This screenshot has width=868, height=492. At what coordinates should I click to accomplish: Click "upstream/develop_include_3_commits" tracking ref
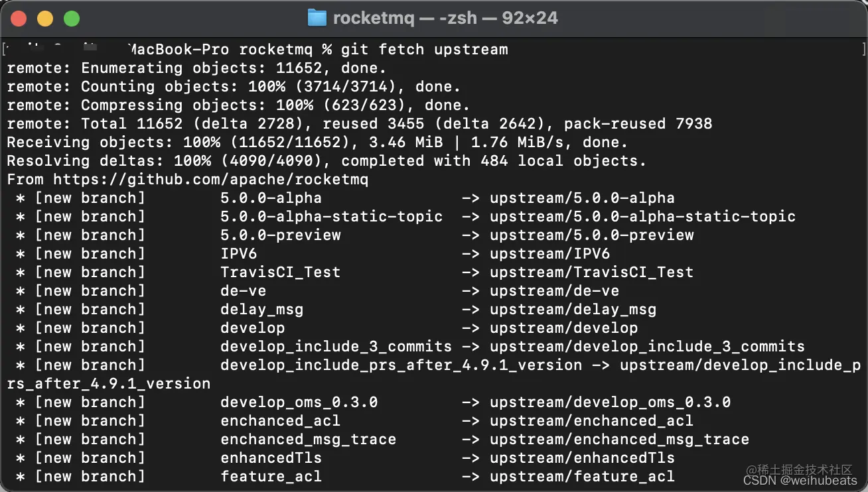(x=647, y=347)
